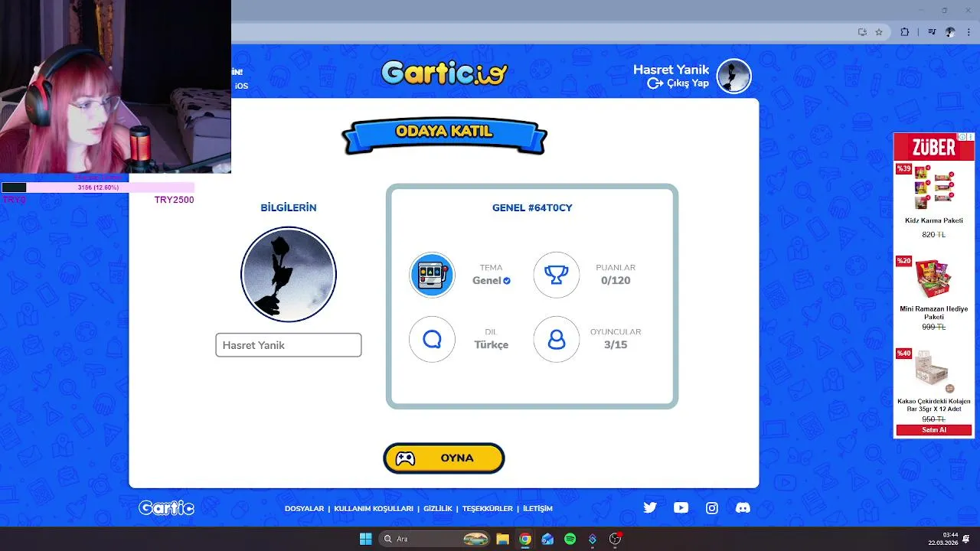980x551 pixels.
Task: Click the Chrome taskbar icon
Action: (x=525, y=539)
